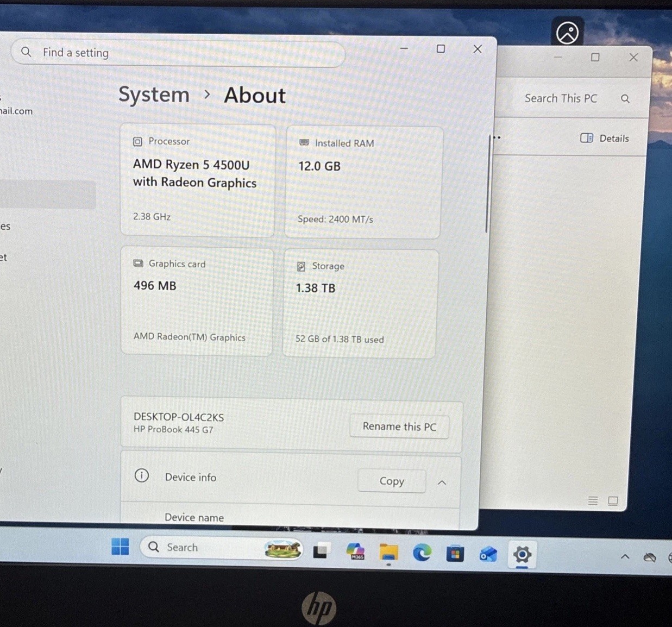This screenshot has width=672, height=627.
Task: Open Outlook from the taskbar
Action: pos(488,555)
